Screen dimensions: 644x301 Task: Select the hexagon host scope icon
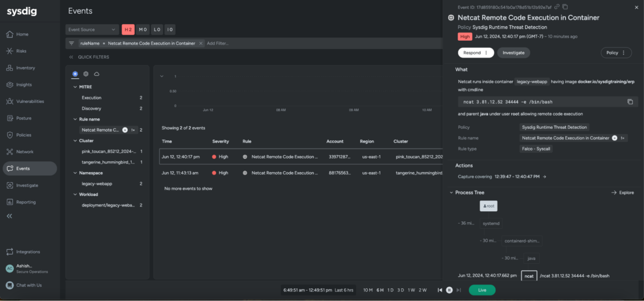tap(86, 74)
